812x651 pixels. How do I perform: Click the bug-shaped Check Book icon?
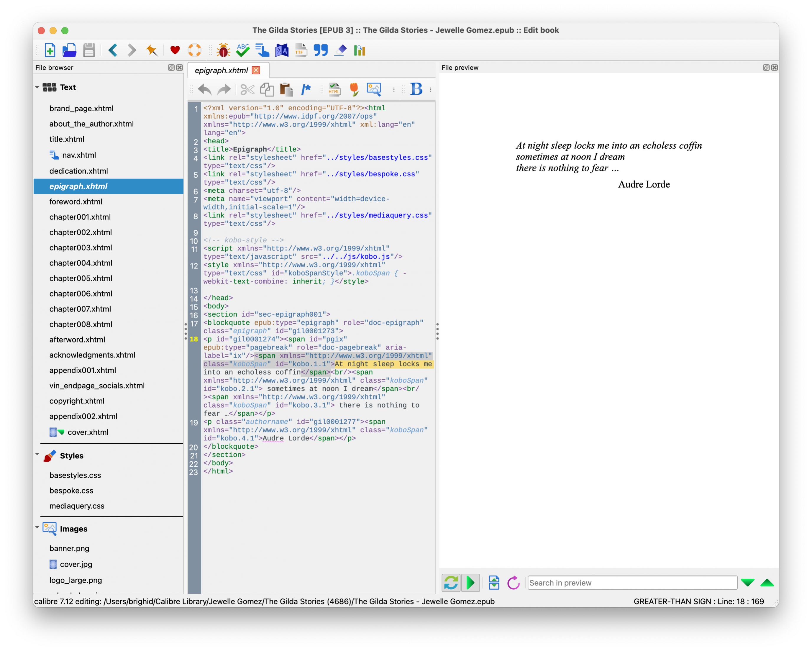pos(223,50)
